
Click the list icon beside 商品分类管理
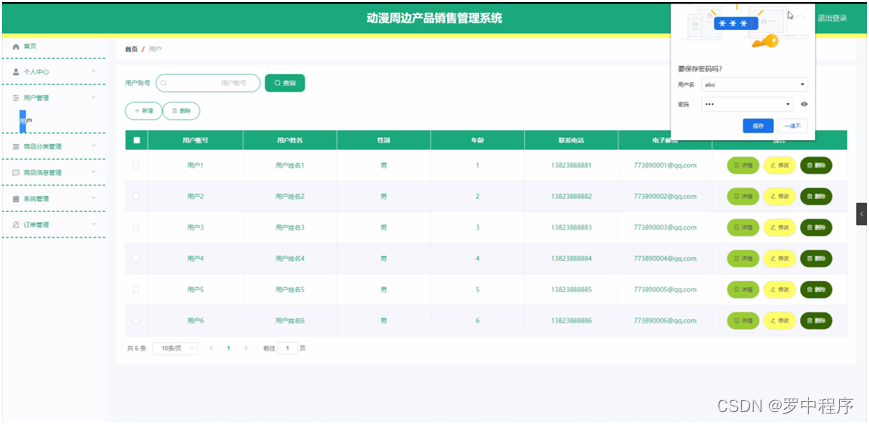[16, 146]
